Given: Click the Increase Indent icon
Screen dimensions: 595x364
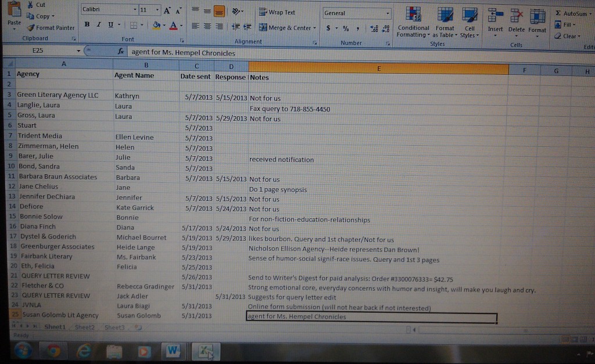Looking at the screenshot, I should 248,27.
